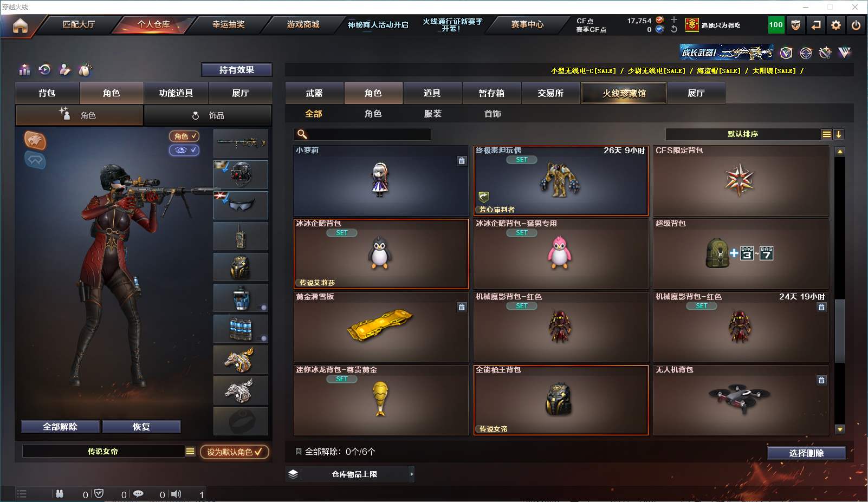Click the magnifier search icon

302,134
